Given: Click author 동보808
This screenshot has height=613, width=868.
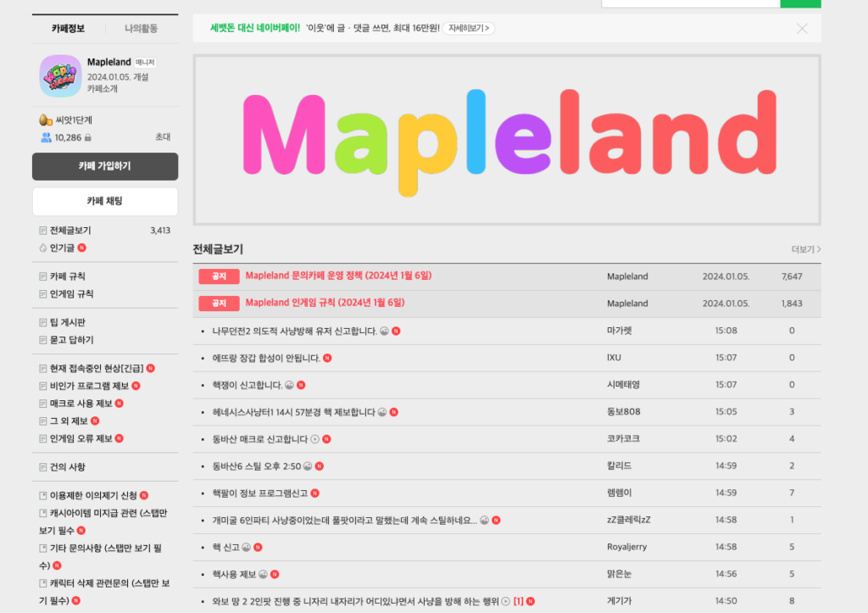Looking at the screenshot, I should pyautogui.click(x=623, y=412).
